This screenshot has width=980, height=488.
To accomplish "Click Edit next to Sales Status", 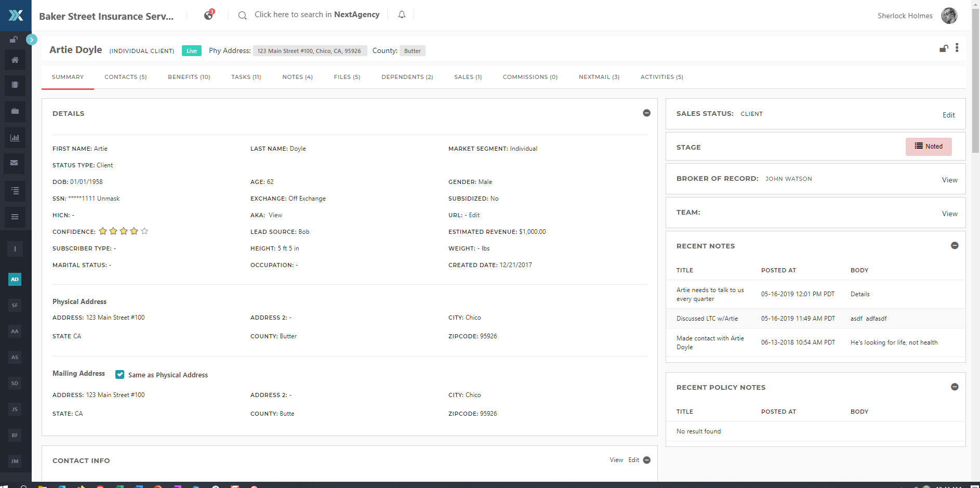I will pos(948,115).
